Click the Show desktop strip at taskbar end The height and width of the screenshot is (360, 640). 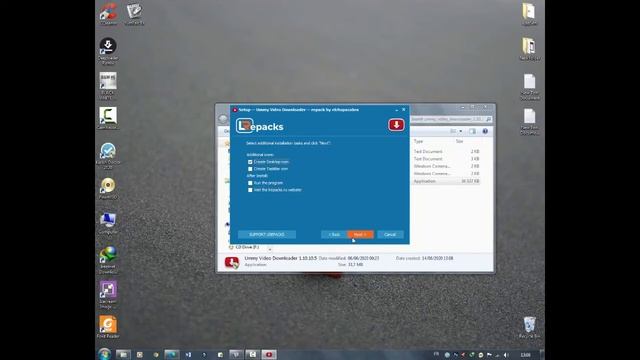click(x=542, y=354)
